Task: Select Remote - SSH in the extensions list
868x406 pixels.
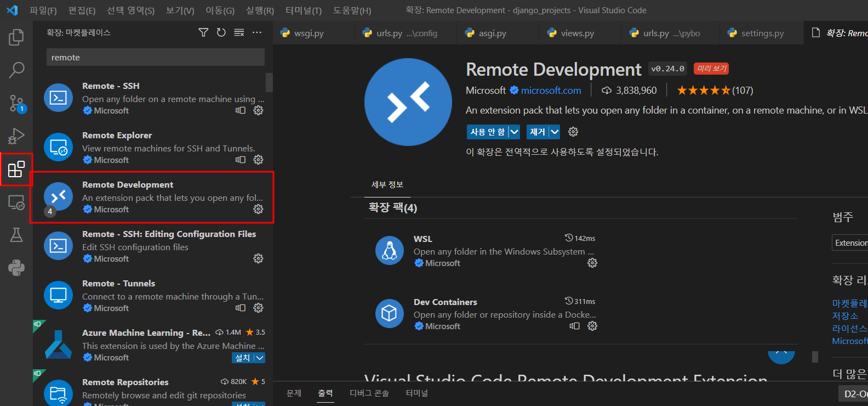Action: coord(153,98)
